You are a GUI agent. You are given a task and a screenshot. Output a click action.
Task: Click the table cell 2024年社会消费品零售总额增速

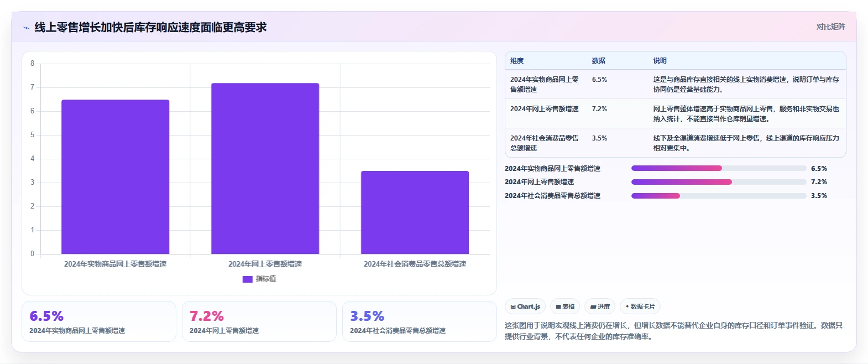(x=545, y=143)
